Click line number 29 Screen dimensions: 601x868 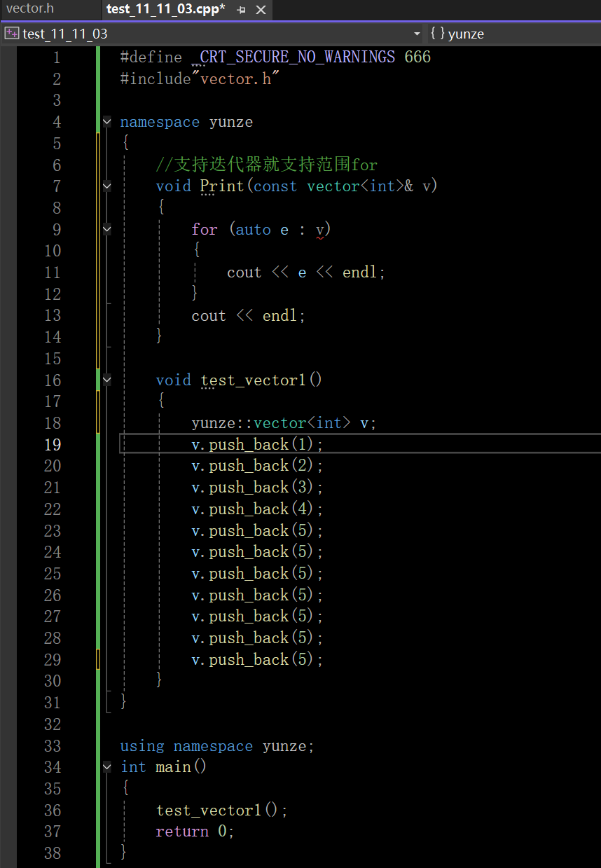[x=53, y=660]
